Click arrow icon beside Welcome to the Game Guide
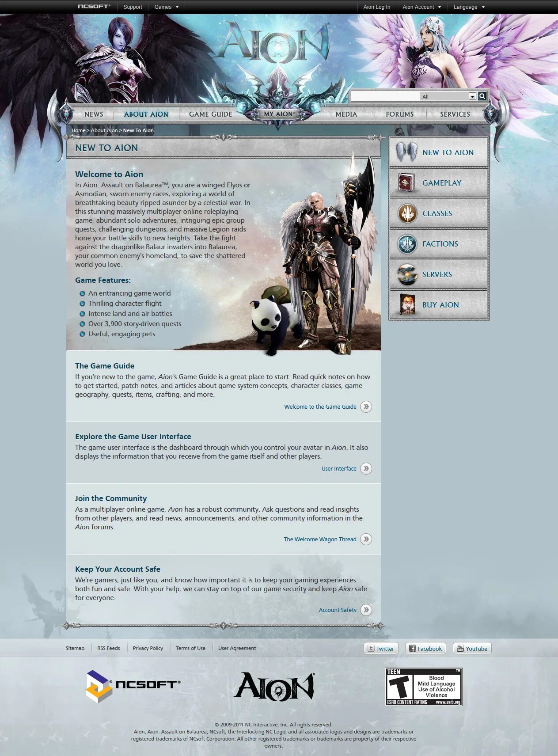The width and height of the screenshot is (558, 756). pyautogui.click(x=366, y=406)
